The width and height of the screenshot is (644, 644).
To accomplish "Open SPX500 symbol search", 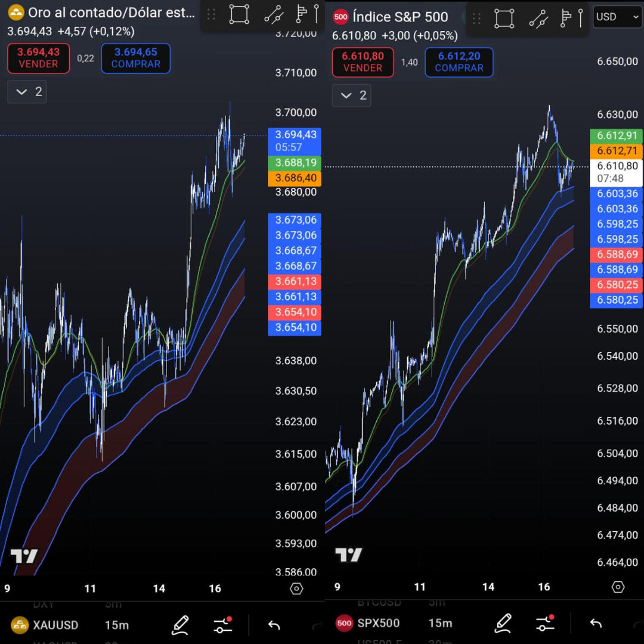I will (x=378, y=623).
